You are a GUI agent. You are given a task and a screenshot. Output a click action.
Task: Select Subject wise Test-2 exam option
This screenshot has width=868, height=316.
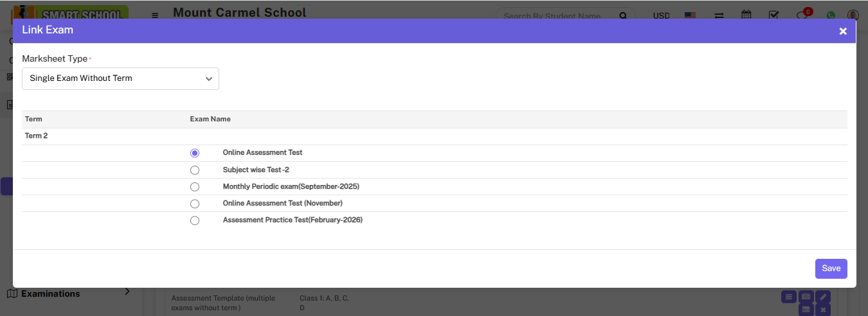click(x=195, y=170)
